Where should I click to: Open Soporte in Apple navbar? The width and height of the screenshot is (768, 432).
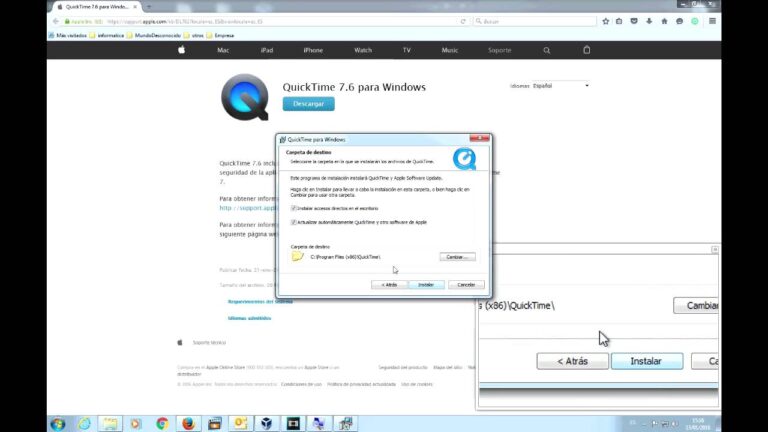(500, 50)
